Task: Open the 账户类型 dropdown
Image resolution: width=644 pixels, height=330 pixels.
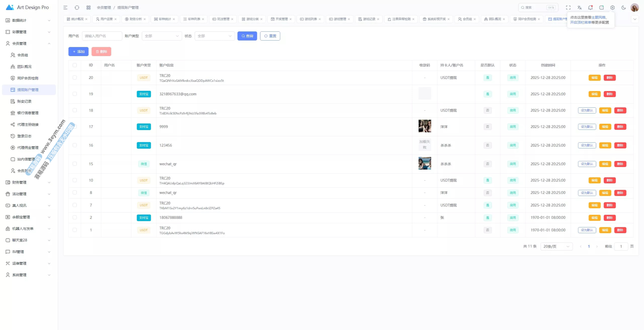Action: click(x=162, y=36)
